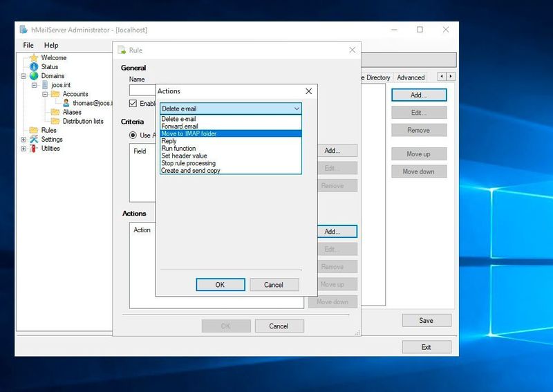The height and width of the screenshot is (392, 553).
Task: Close the Actions dialog with X
Action: click(308, 91)
